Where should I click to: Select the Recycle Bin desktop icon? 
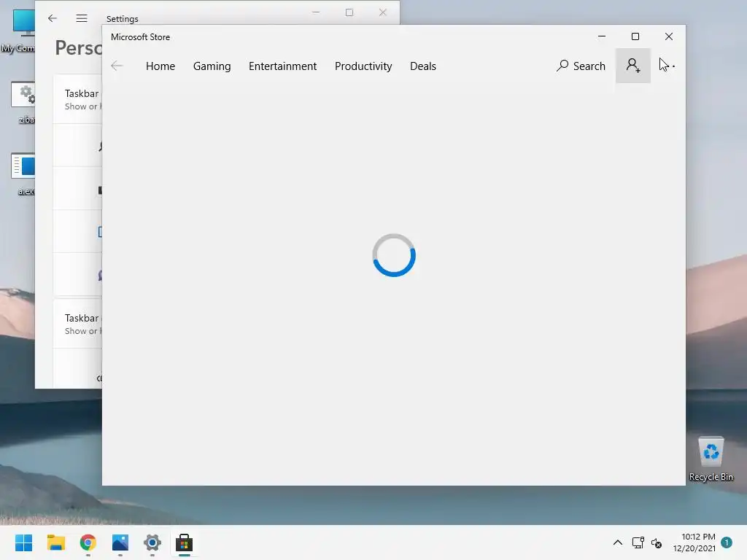711,459
